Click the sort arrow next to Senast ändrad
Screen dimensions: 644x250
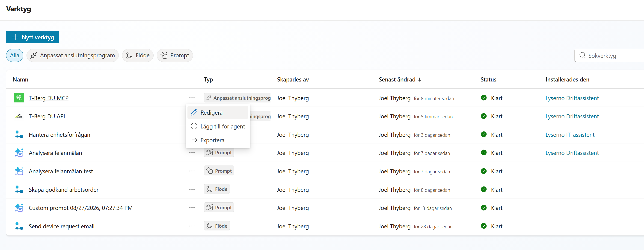(x=420, y=80)
